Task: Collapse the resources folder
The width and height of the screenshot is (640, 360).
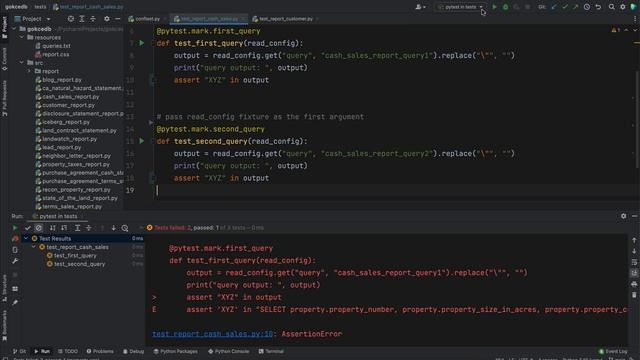Action: coord(22,37)
